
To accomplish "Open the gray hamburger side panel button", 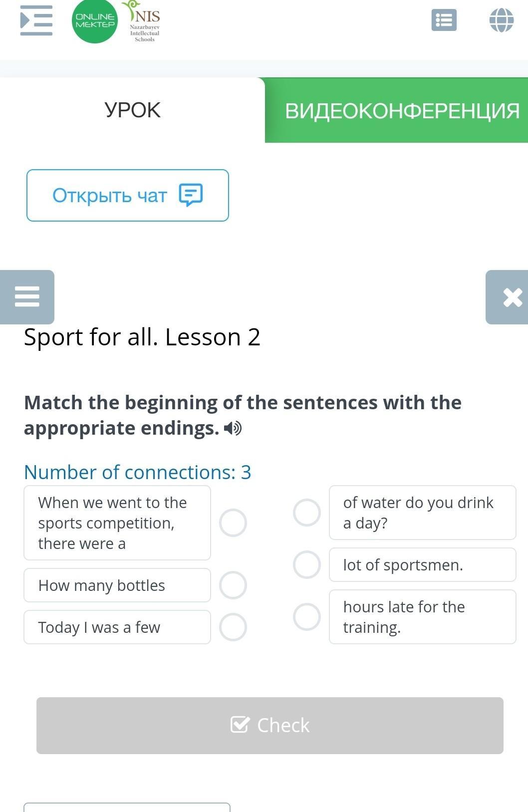I will pyautogui.click(x=27, y=297).
